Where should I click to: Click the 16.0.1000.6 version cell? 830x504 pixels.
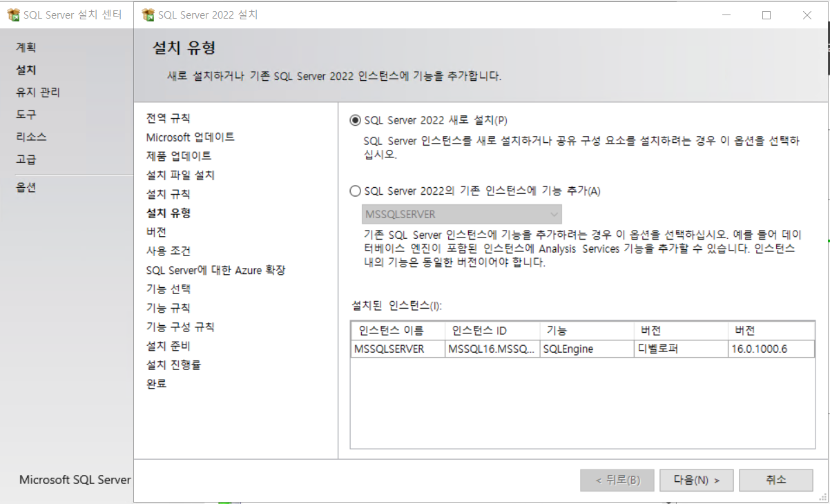pos(771,349)
